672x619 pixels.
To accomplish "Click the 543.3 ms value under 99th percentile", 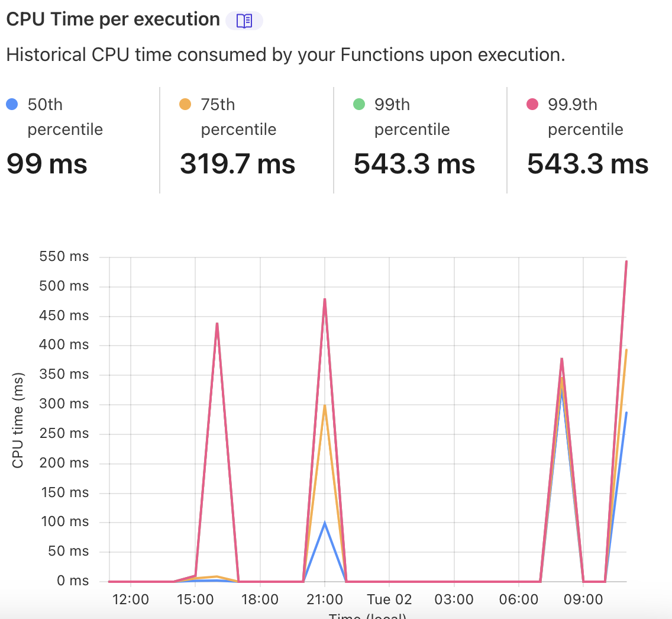I will tap(415, 164).
